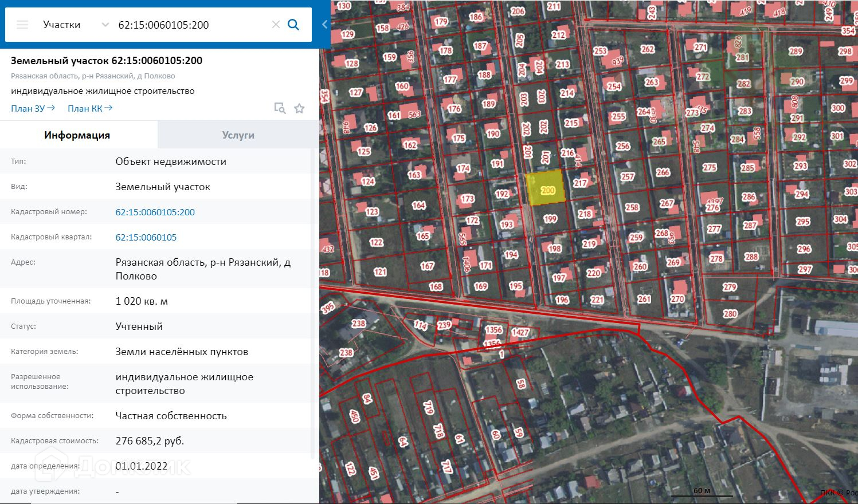Image resolution: width=858 pixels, height=504 pixels.
Task: Click the Земли населённых пунктов value
Action: click(x=182, y=352)
